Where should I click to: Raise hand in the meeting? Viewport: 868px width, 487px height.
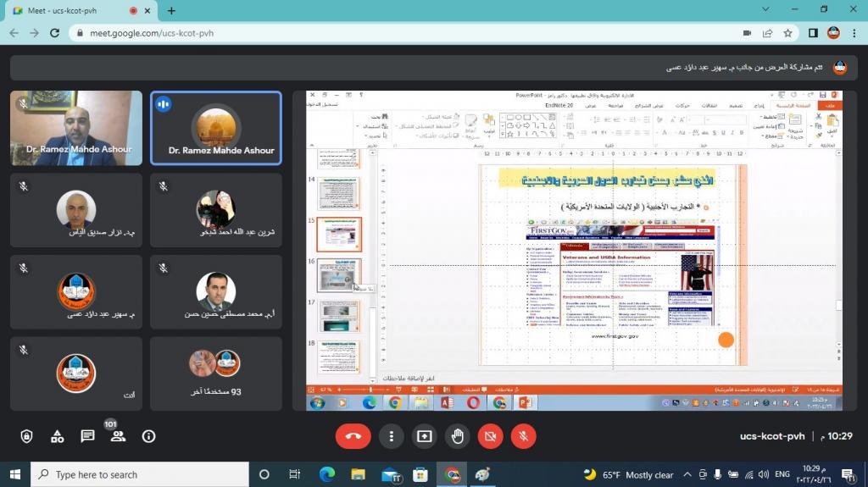click(457, 436)
